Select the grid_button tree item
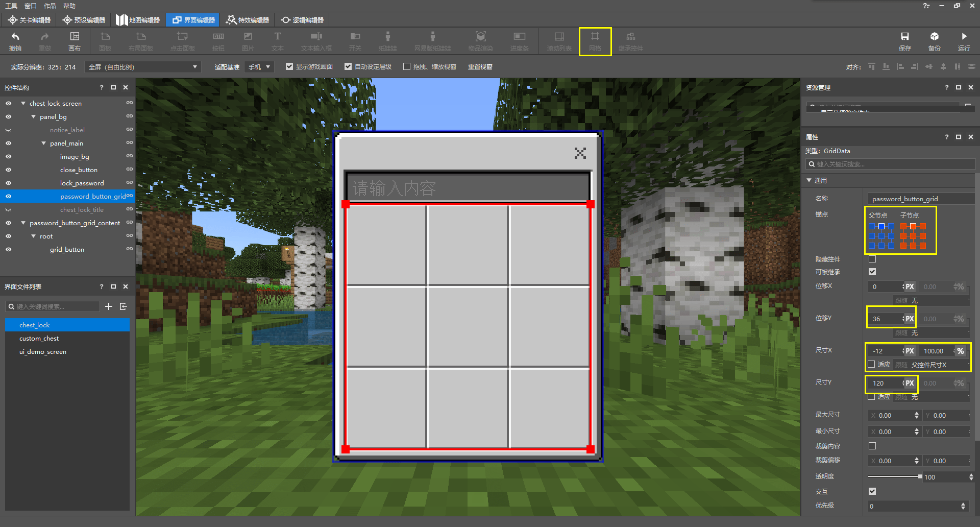 point(67,250)
